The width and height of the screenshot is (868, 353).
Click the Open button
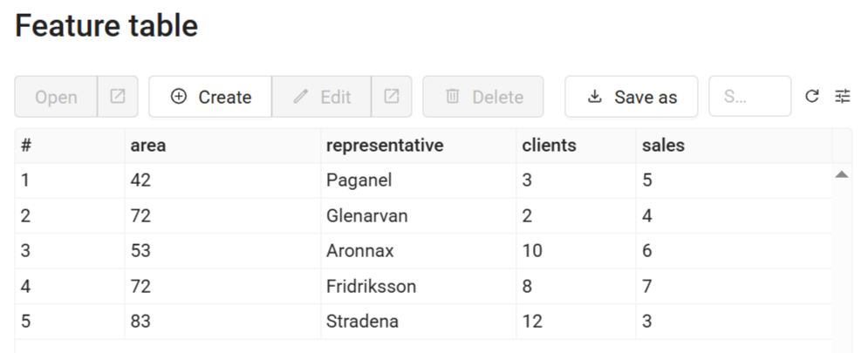(x=56, y=97)
